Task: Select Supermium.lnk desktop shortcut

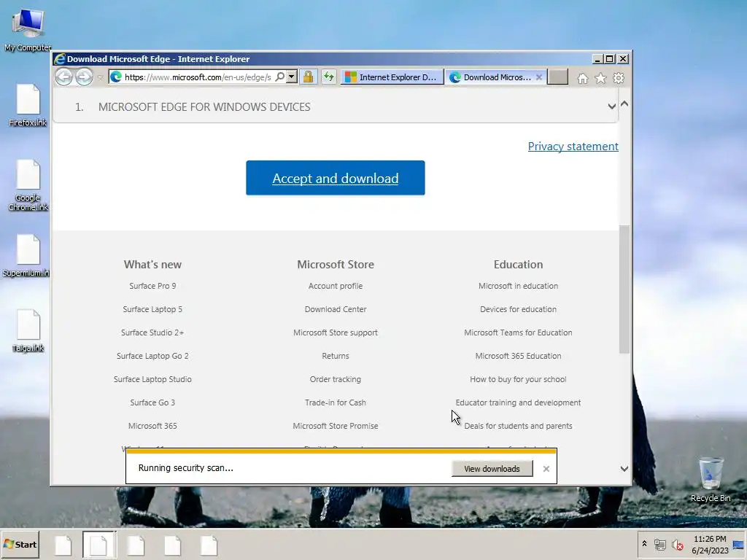Action: pos(27,256)
